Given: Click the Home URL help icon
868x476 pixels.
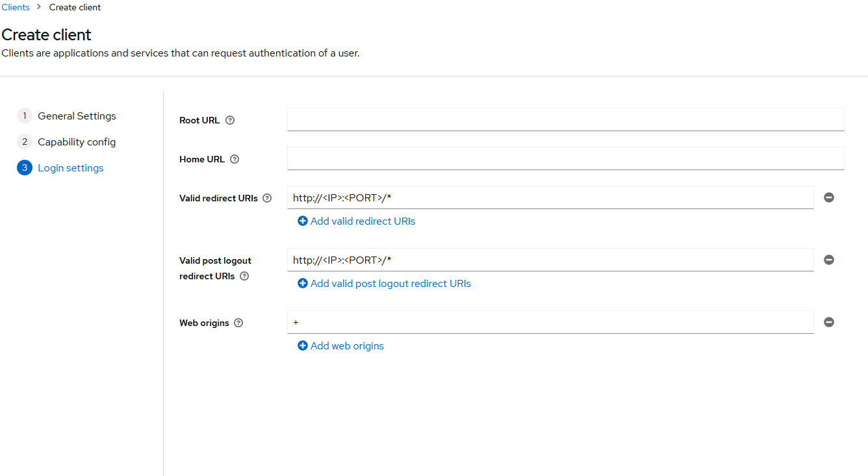Looking at the screenshot, I should click(x=235, y=159).
